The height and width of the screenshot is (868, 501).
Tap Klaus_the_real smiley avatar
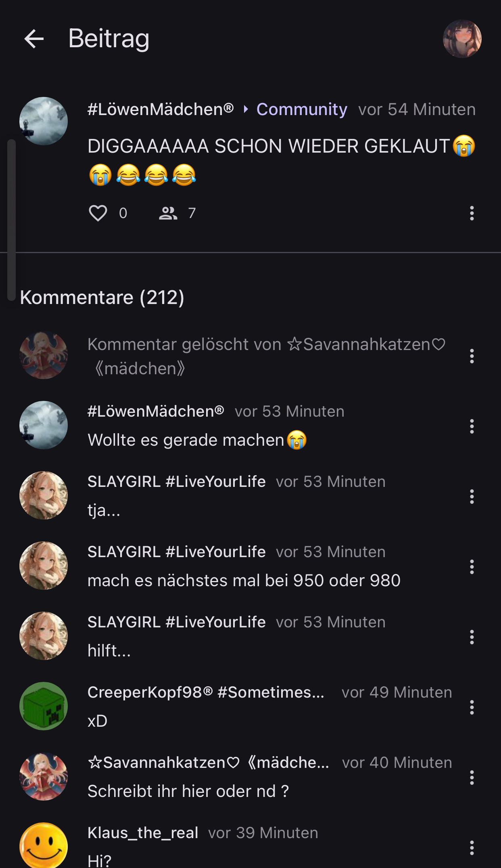pyautogui.click(x=44, y=846)
